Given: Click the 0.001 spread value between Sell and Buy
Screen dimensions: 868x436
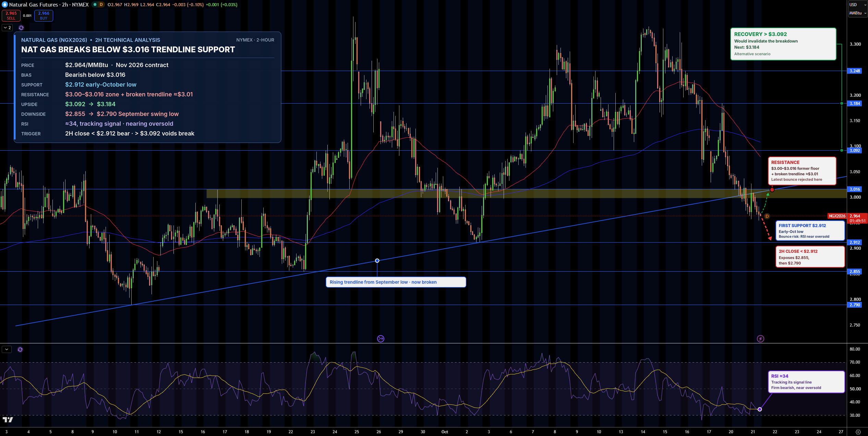Looking at the screenshot, I should (27, 15).
